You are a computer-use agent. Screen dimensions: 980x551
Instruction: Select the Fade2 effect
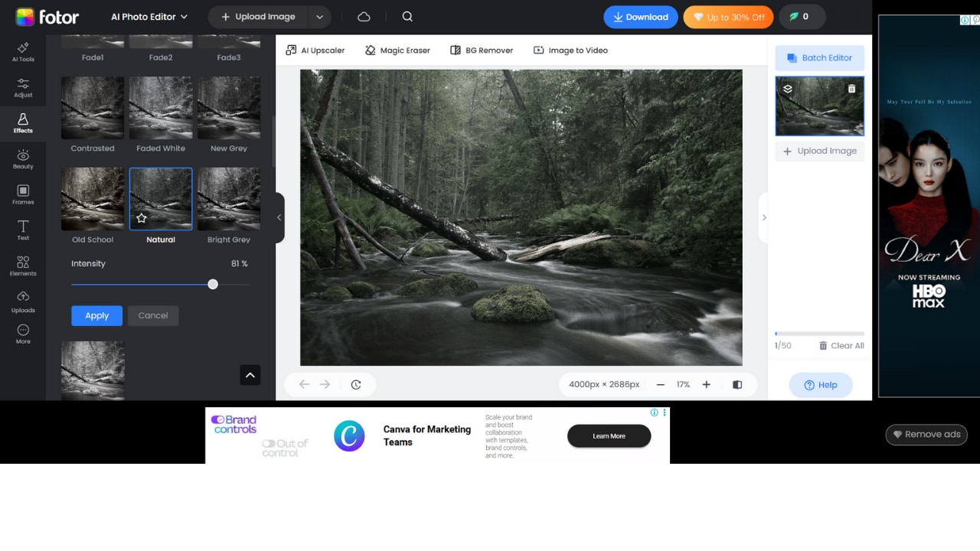[161, 47]
